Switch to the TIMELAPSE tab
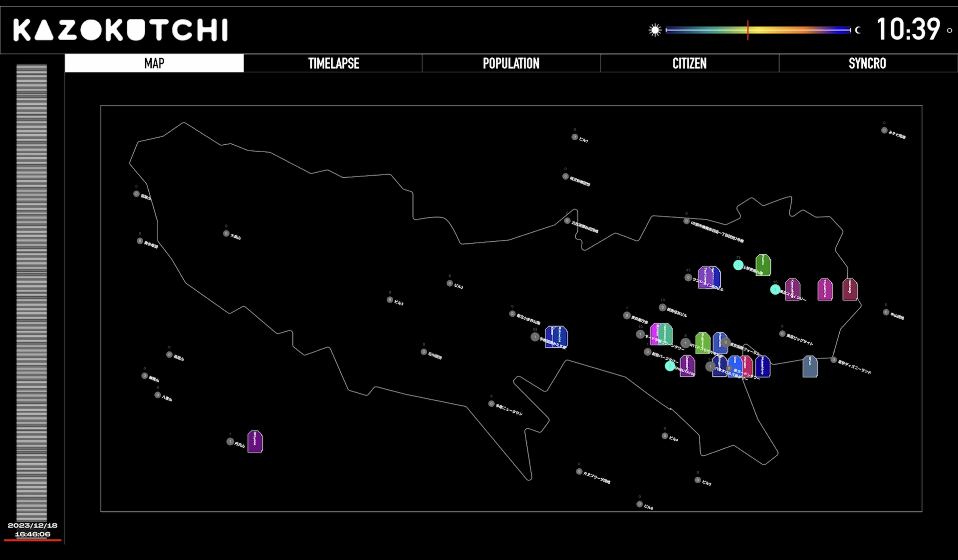 (333, 63)
